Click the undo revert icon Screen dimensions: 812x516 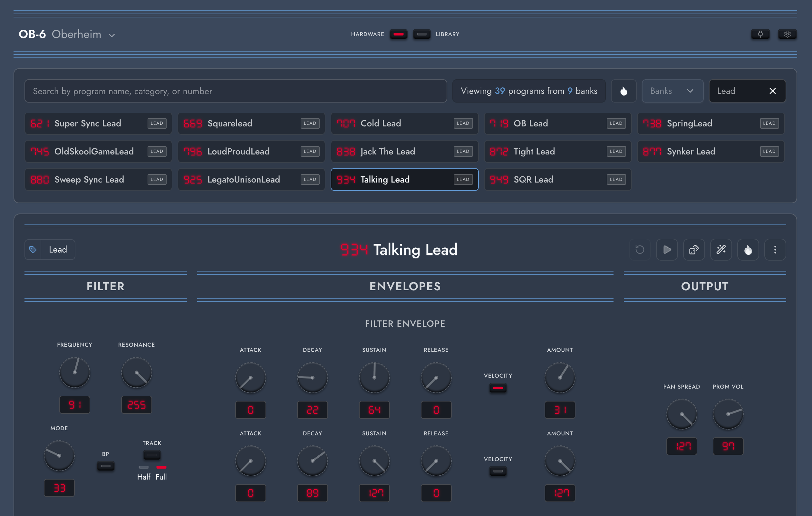pyautogui.click(x=640, y=249)
